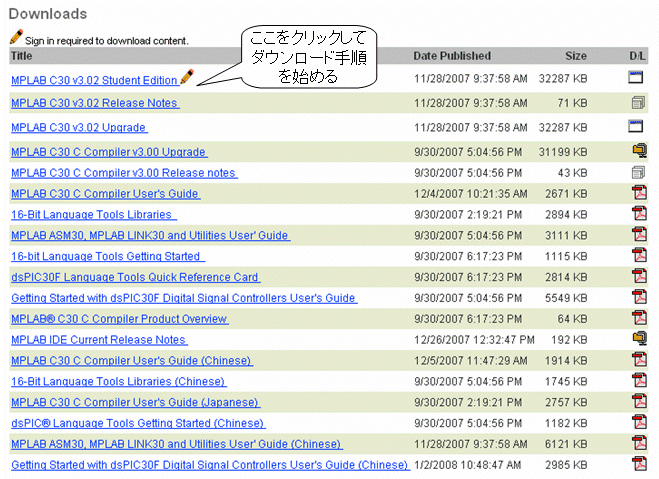Open Getting Started dsPIC30F Controllers User's Guide (Chinese) link

(211, 465)
